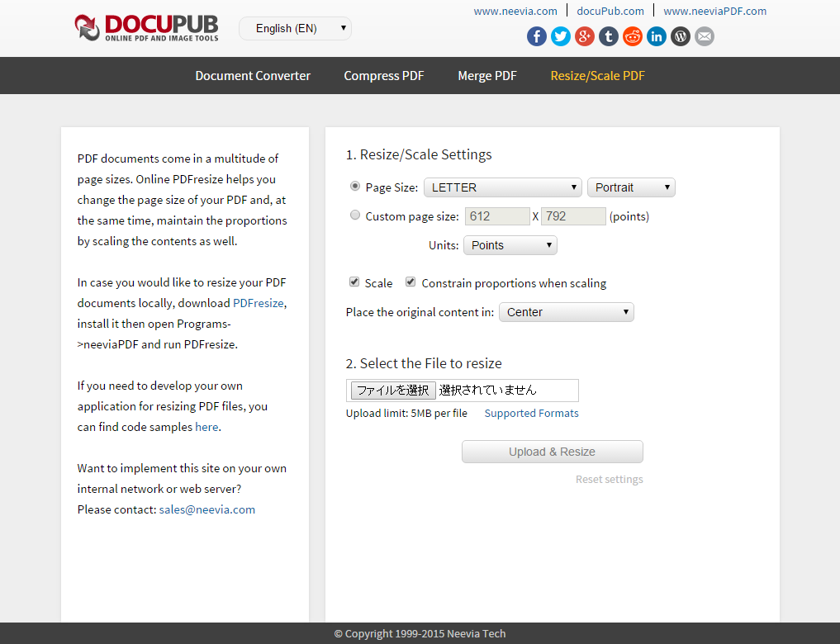
Task: Go to the Compress PDF tab
Action: point(383,76)
